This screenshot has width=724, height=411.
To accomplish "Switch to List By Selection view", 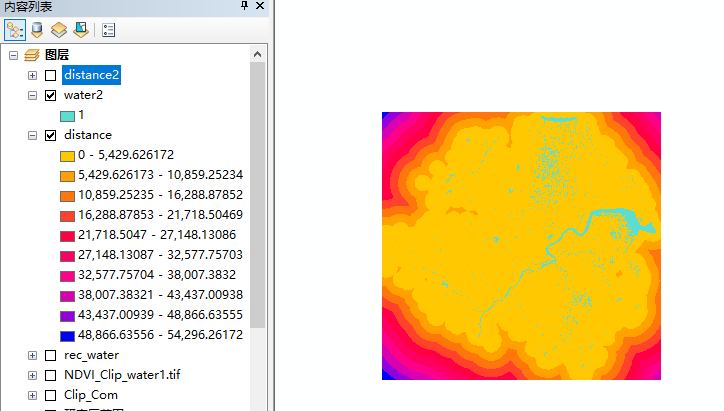I will tap(81, 30).
